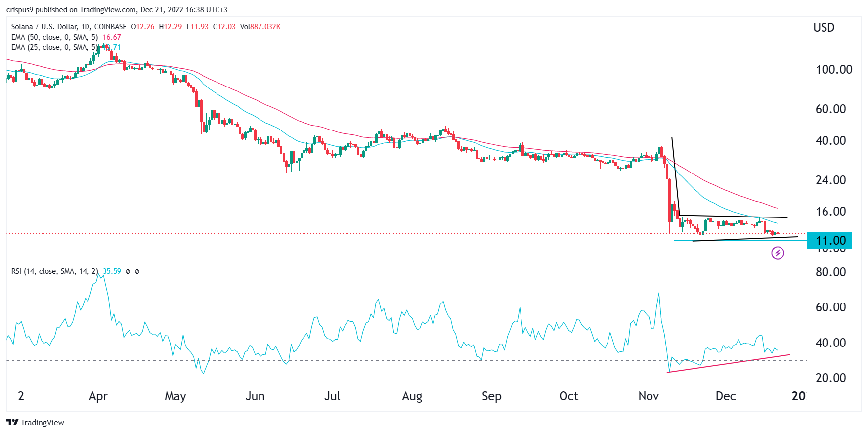Click the closing price C12.03
868x433 pixels.
[224, 27]
